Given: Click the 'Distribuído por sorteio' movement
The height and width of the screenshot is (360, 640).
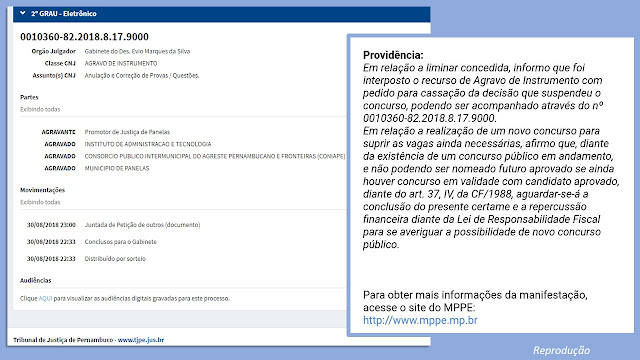Looking at the screenshot, I should coord(115,259).
